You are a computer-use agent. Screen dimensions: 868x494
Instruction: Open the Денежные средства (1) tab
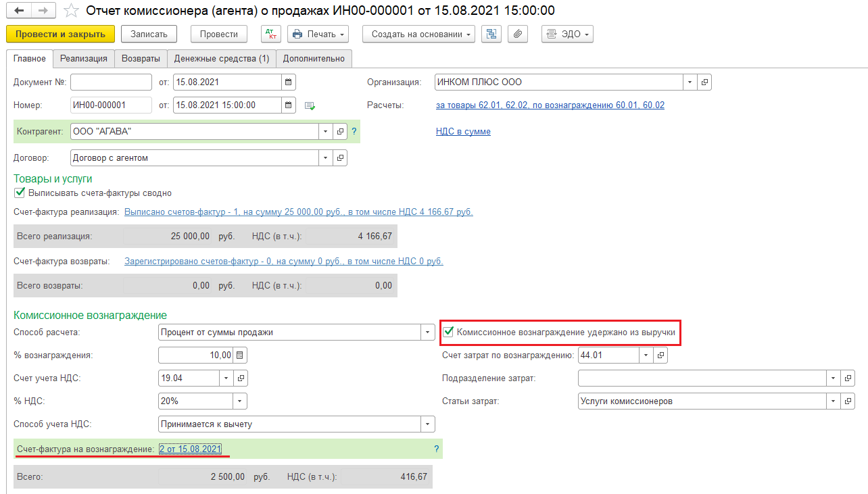(x=222, y=58)
